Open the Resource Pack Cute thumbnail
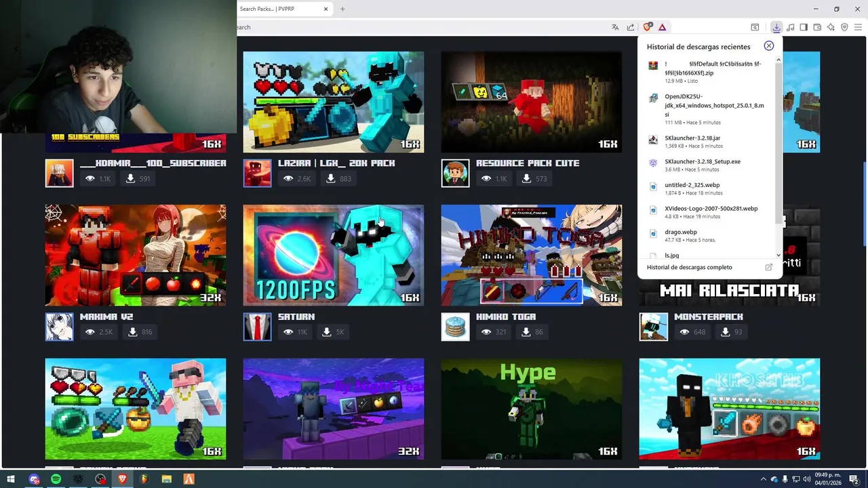Viewport: 868px width, 488px height. point(532,102)
